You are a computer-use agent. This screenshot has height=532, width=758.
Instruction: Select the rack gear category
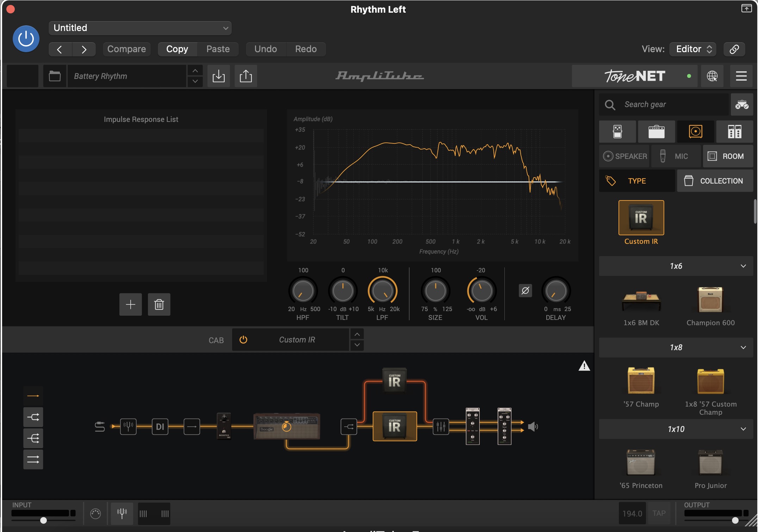click(734, 131)
